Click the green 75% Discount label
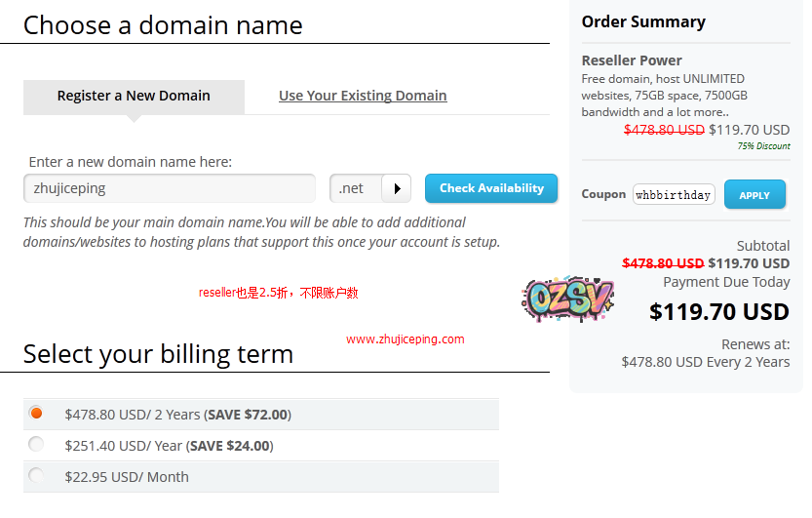Screen dimensions: 812x518 click(763, 146)
